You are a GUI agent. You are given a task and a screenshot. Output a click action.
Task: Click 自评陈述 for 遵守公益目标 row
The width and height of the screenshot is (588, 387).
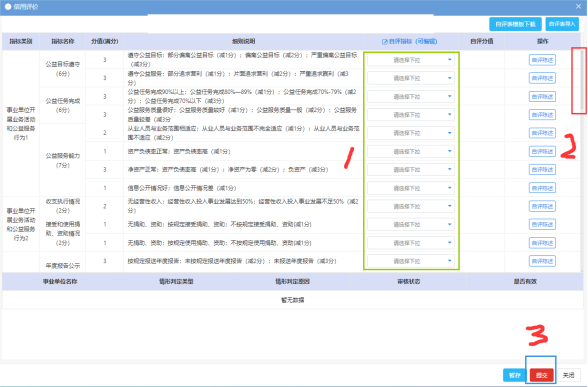click(x=542, y=60)
